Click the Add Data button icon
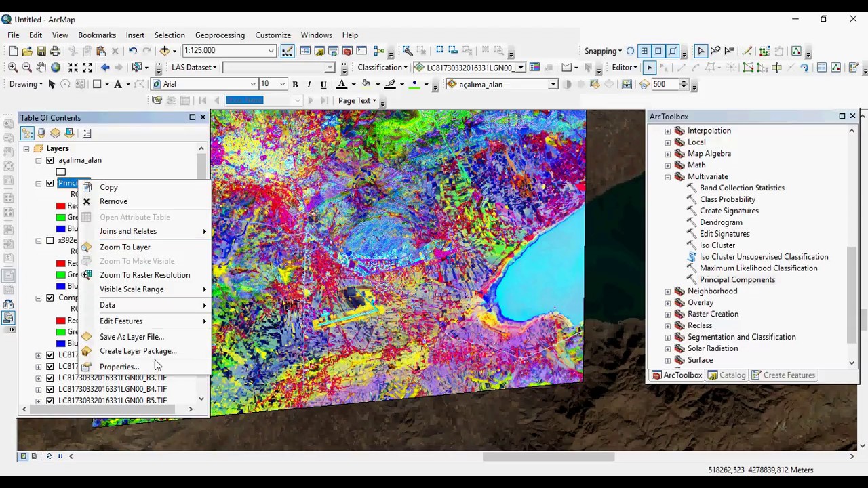This screenshot has width=868, height=488. [x=164, y=51]
